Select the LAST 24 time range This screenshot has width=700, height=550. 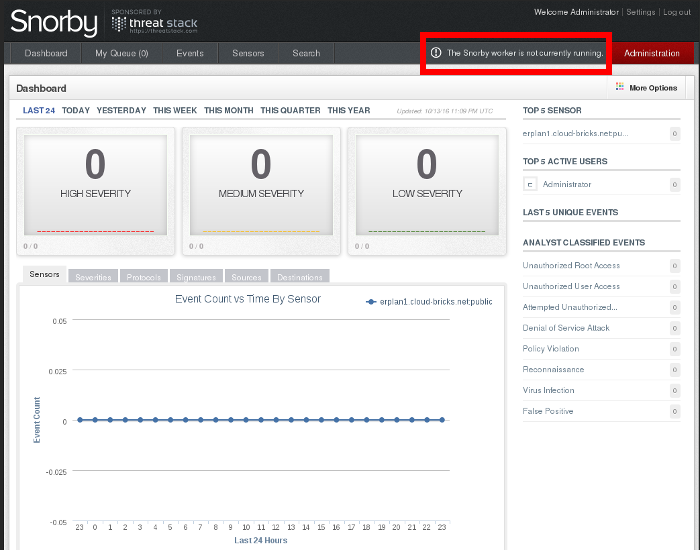click(39, 110)
